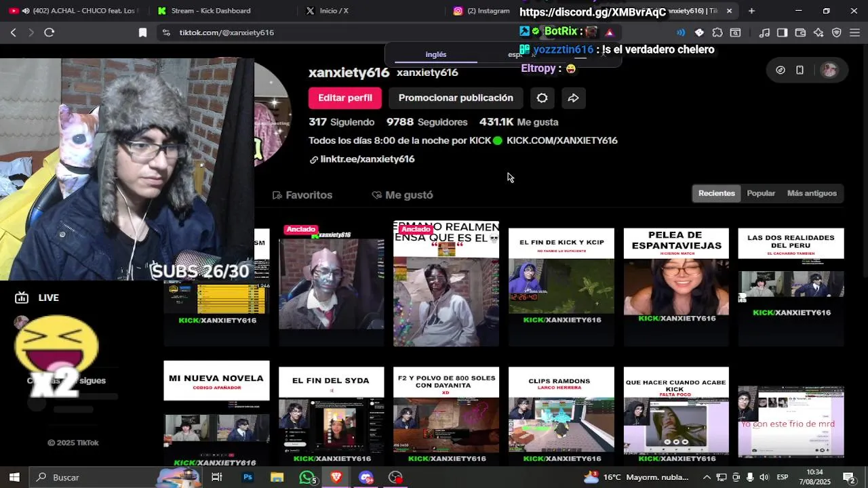This screenshot has width=868, height=488.
Task: Toggle the Brave sidebar panel icon
Action: 782,33
